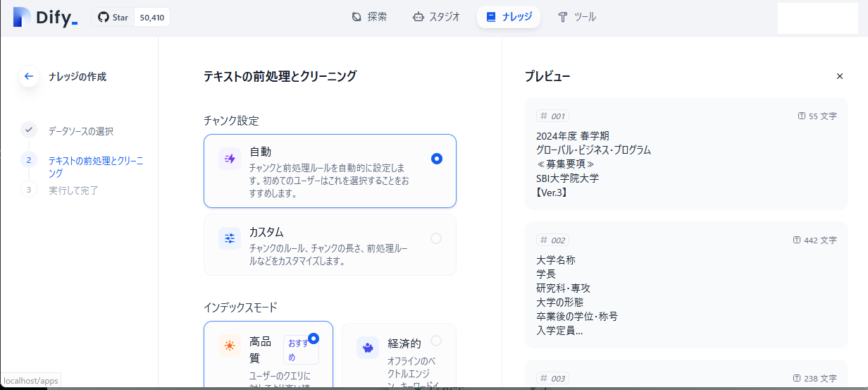Click step 3 number circle
The height and width of the screenshot is (390, 868).
pyautogui.click(x=29, y=190)
